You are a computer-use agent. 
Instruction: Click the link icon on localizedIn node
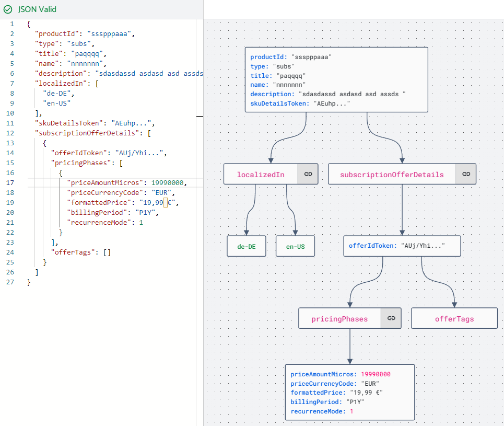tap(308, 174)
